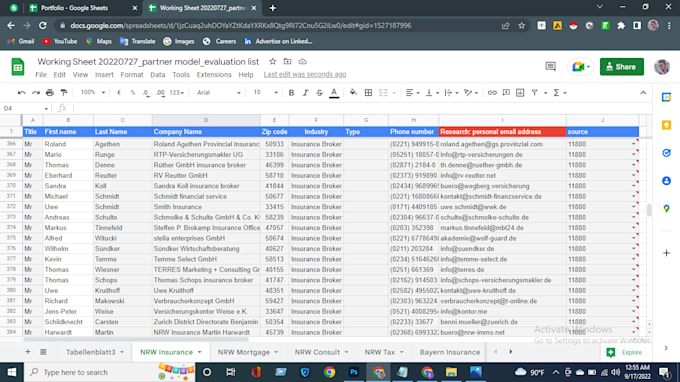The height and width of the screenshot is (382, 680).
Task: Toggle bold formatting
Action: pos(291,93)
